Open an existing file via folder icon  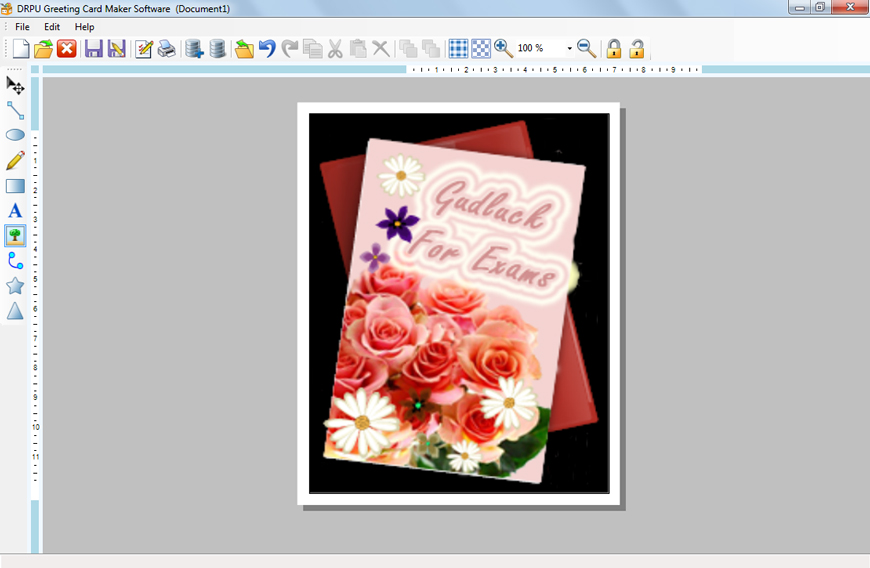pos(43,49)
